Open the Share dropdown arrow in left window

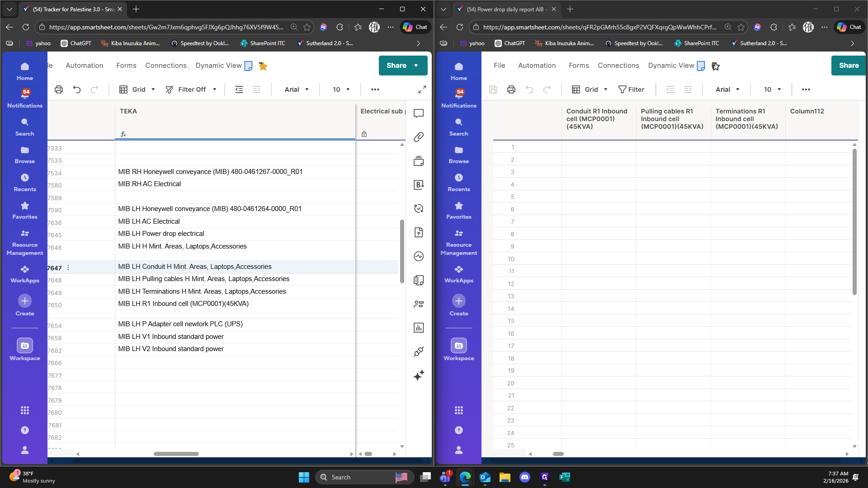(x=416, y=66)
